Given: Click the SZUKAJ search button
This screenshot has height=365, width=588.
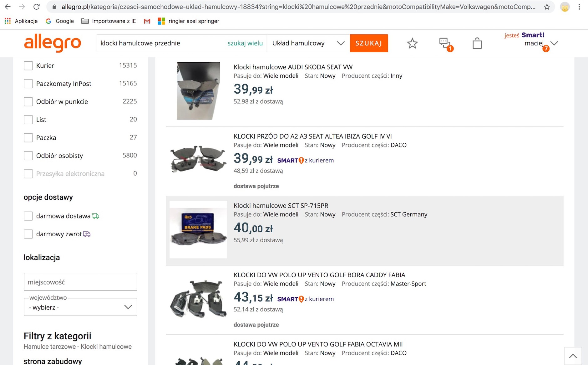Looking at the screenshot, I should coord(369,43).
